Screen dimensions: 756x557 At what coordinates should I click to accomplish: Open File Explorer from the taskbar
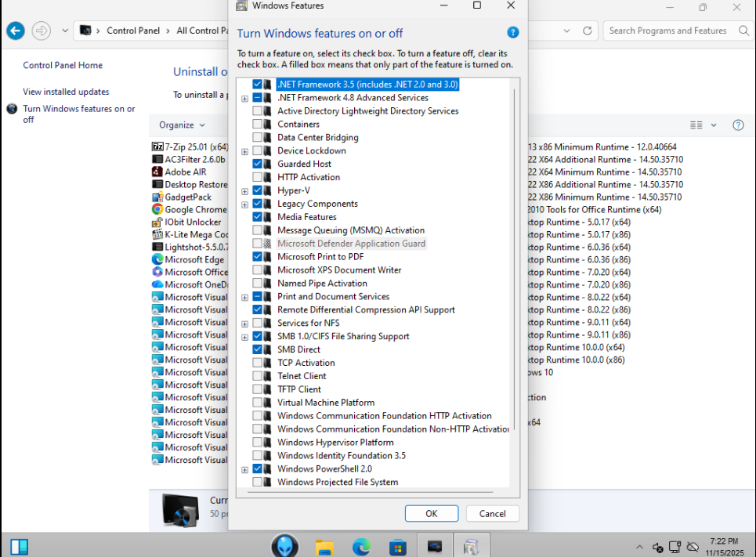[x=324, y=547]
